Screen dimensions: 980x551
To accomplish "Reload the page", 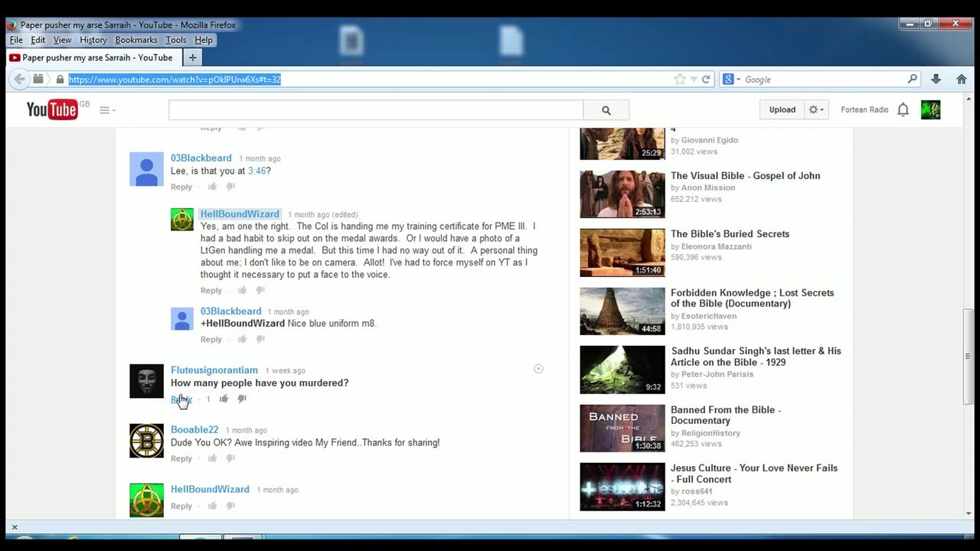I will tap(706, 79).
